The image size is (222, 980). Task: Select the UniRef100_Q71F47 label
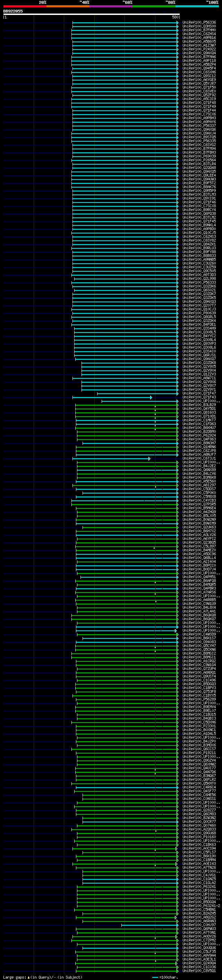[x=199, y=394]
